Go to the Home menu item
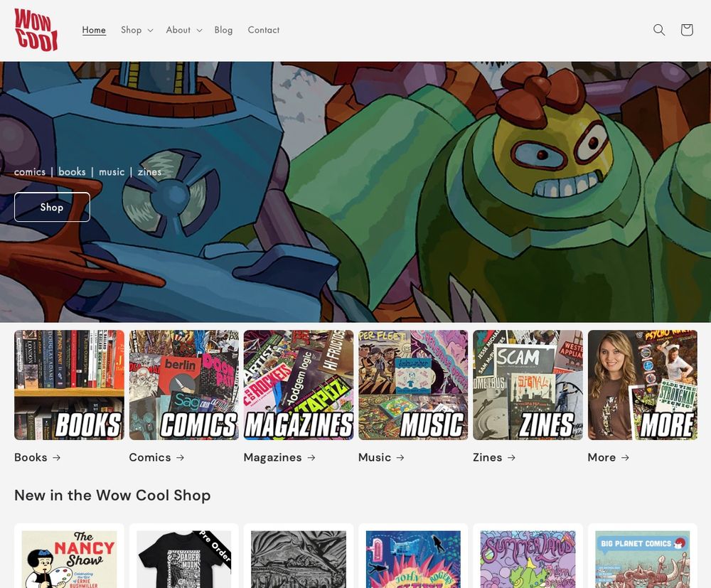 point(94,30)
